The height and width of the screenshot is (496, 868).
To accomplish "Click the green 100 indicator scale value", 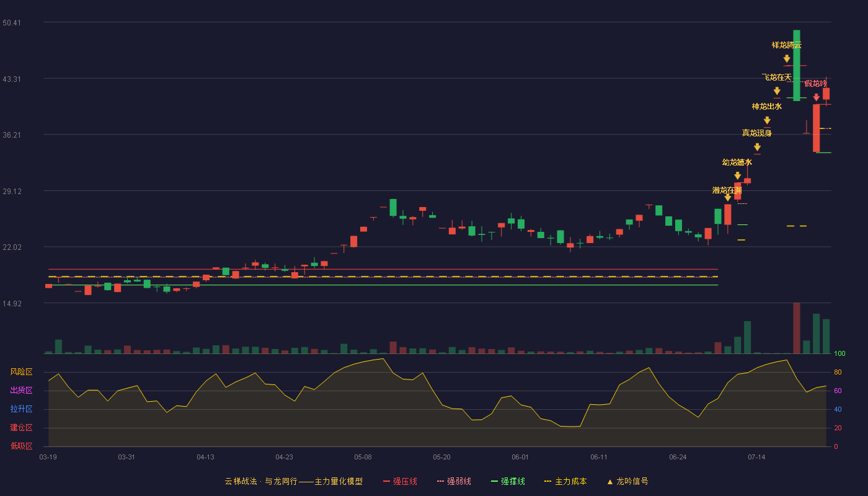I will [x=839, y=354].
